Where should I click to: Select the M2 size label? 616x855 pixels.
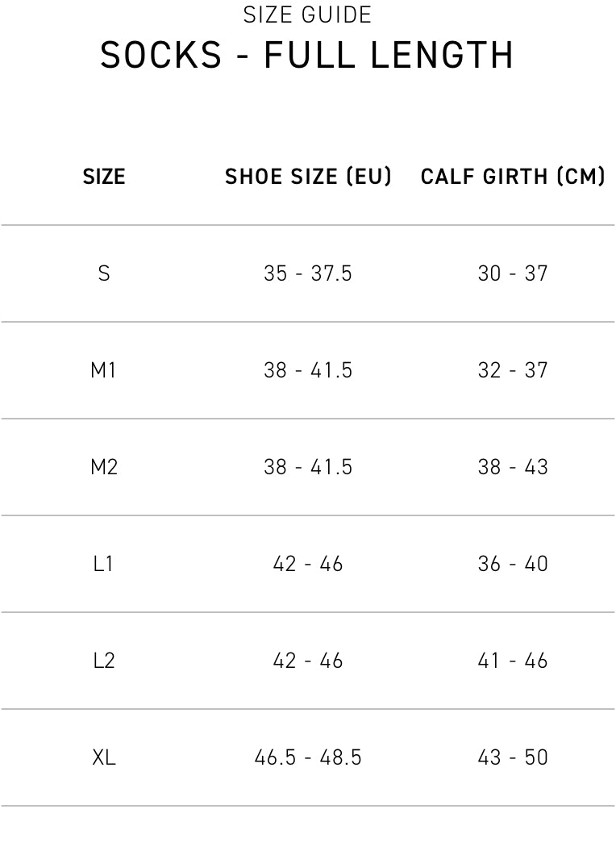[x=104, y=467]
